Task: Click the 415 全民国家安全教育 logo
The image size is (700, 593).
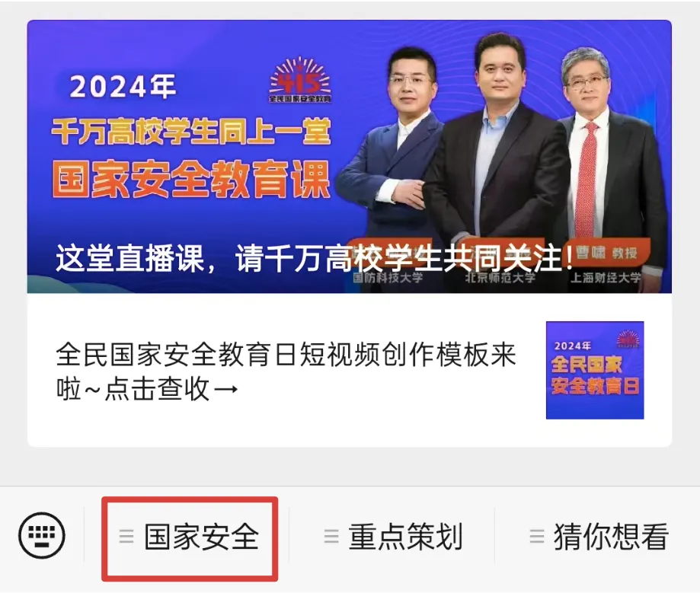Action: click(x=300, y=81)
